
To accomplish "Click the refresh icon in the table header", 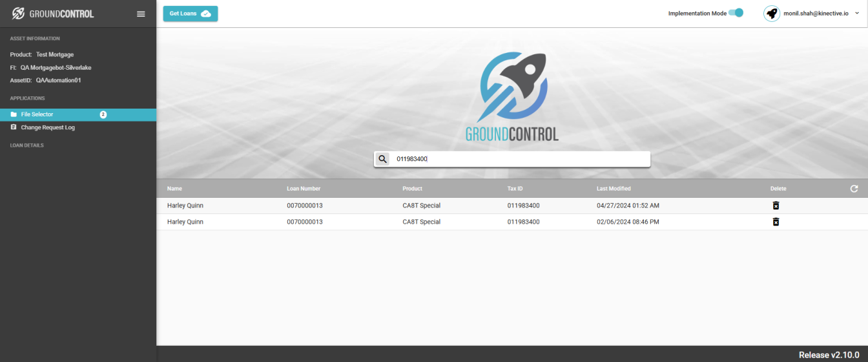I will pos(854,189).
